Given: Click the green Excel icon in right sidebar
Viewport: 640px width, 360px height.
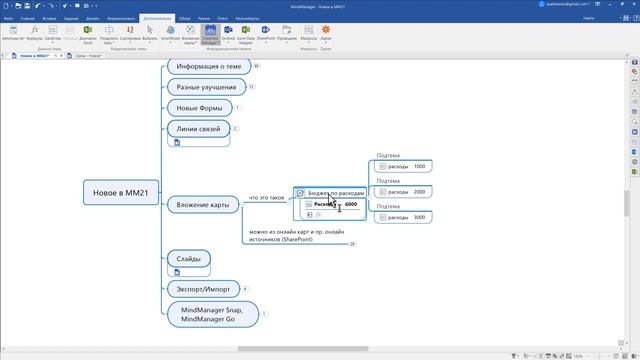Looking at the screenshot, I should coord(635,172).
